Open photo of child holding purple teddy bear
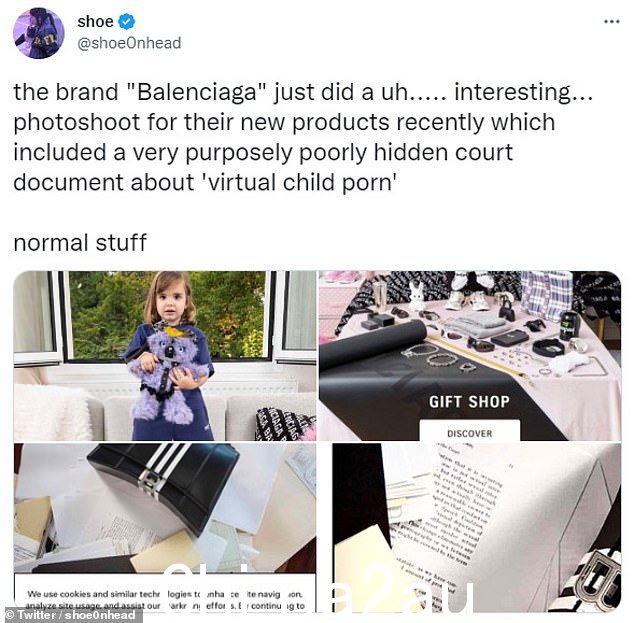 [x=165, y=356]
